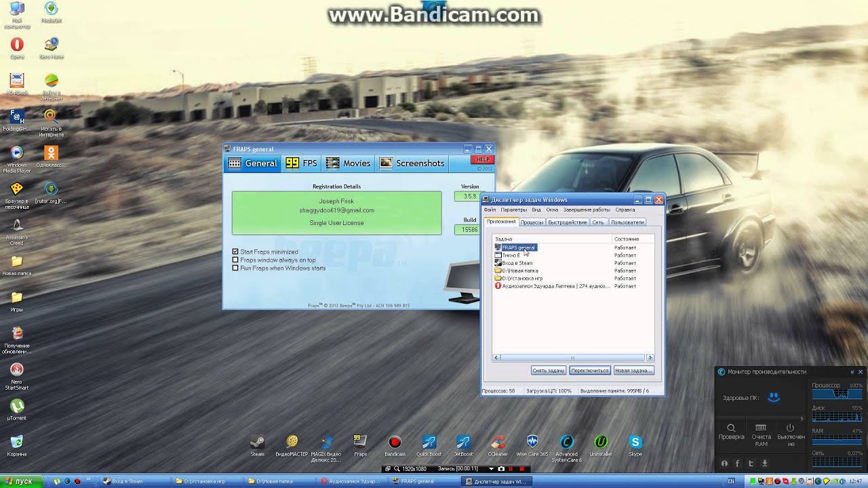
Task: Enable Run Fraps when Windows starts
Action: [x=235, y=268]
